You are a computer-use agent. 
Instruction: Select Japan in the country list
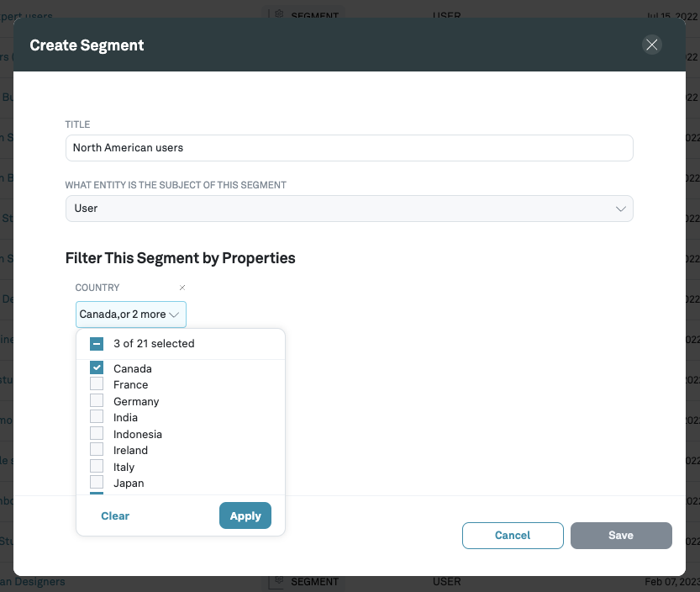96,483
